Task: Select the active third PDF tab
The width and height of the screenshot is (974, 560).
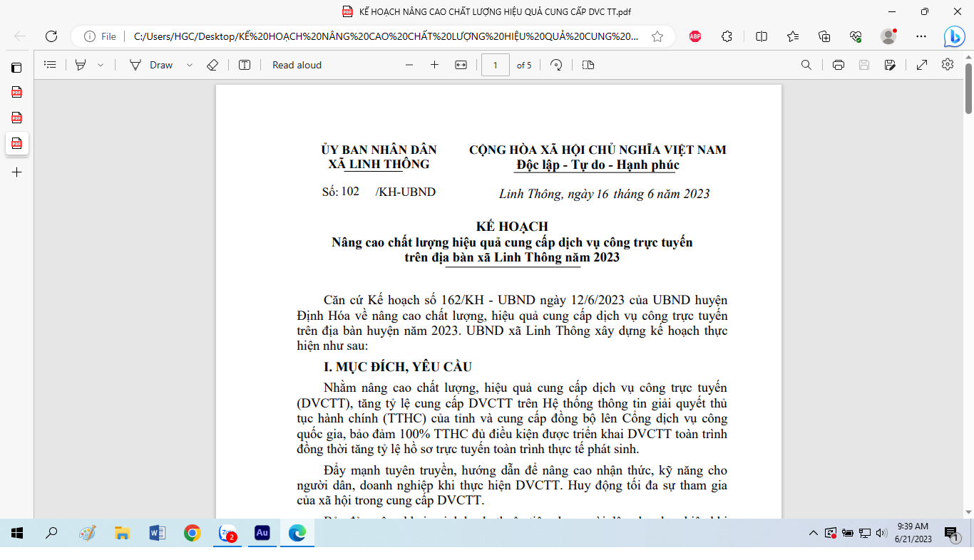Action: (x=16, y=143)
